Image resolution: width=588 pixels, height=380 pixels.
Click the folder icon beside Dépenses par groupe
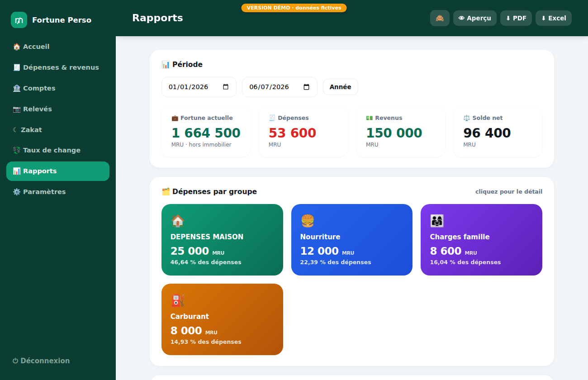click(166, 191)
